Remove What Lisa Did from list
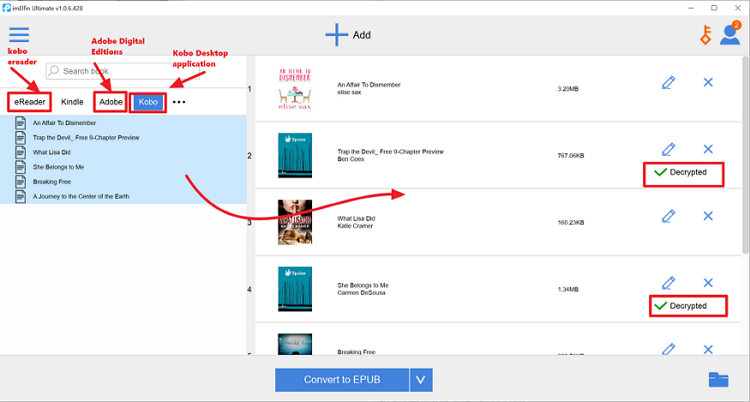Viewport: 750px width, 402px height. tap(708, 216)
